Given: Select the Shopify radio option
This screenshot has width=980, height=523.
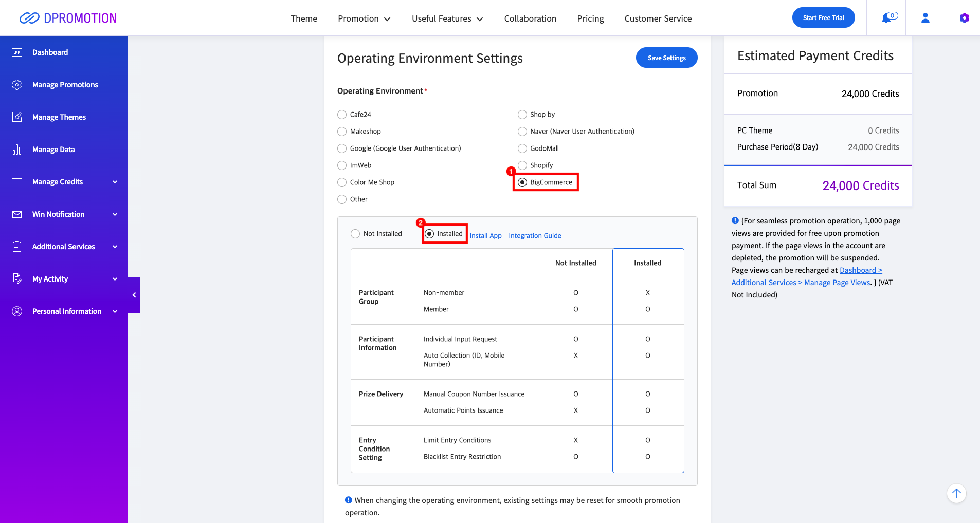Looking at the screenshot, I should coord(522,165).
